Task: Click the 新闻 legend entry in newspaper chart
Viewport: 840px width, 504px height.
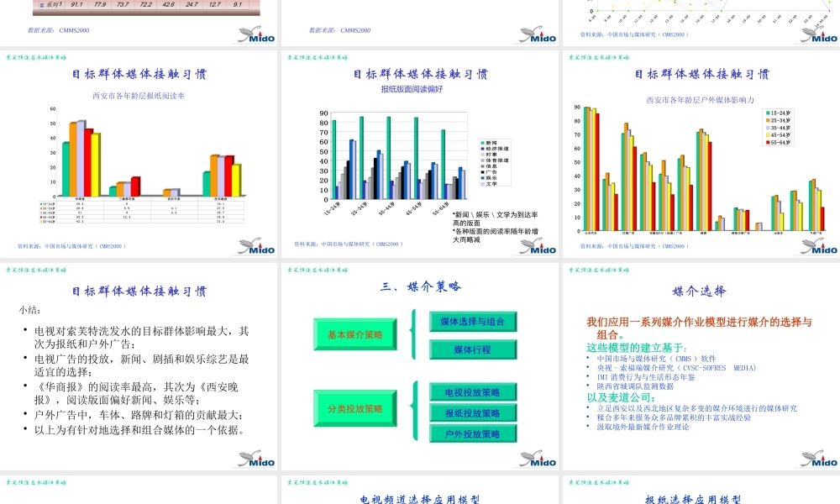Action: (489, 143)
